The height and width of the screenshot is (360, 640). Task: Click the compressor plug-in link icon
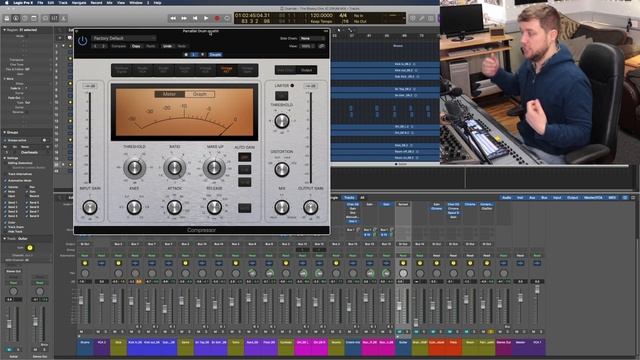(322, 46)
